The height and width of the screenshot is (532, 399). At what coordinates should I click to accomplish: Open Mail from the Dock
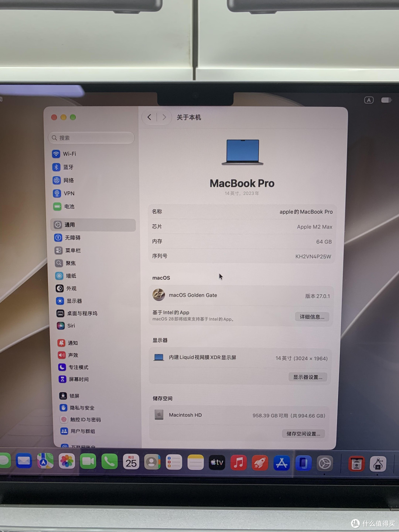24,461
